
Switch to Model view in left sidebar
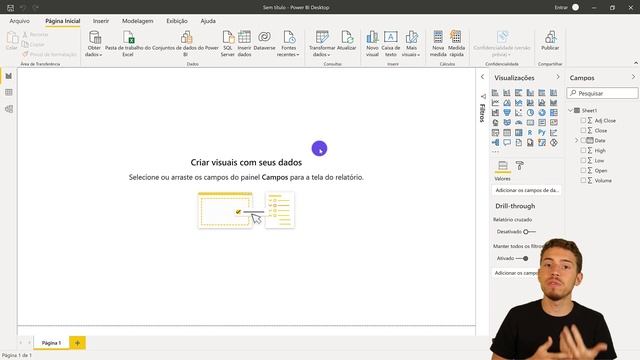(x=9, y=109)
